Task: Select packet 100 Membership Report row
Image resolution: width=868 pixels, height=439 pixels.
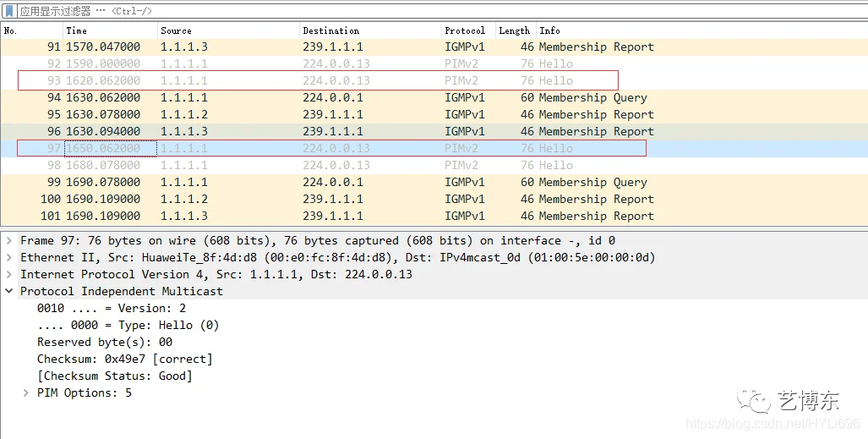Action: 434,199
